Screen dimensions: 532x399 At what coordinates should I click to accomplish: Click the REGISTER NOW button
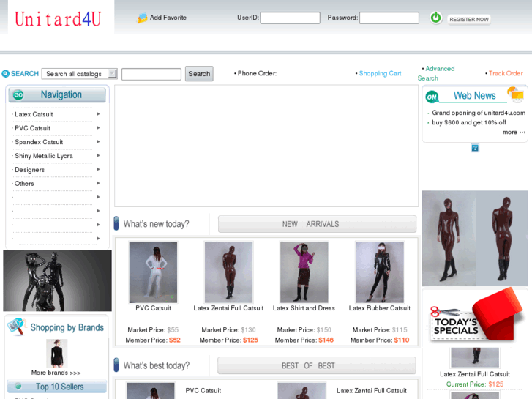(x=469, y=19)
